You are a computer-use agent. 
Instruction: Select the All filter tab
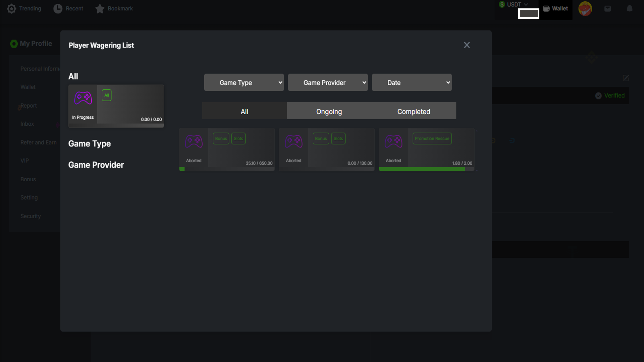coord(244,111)
